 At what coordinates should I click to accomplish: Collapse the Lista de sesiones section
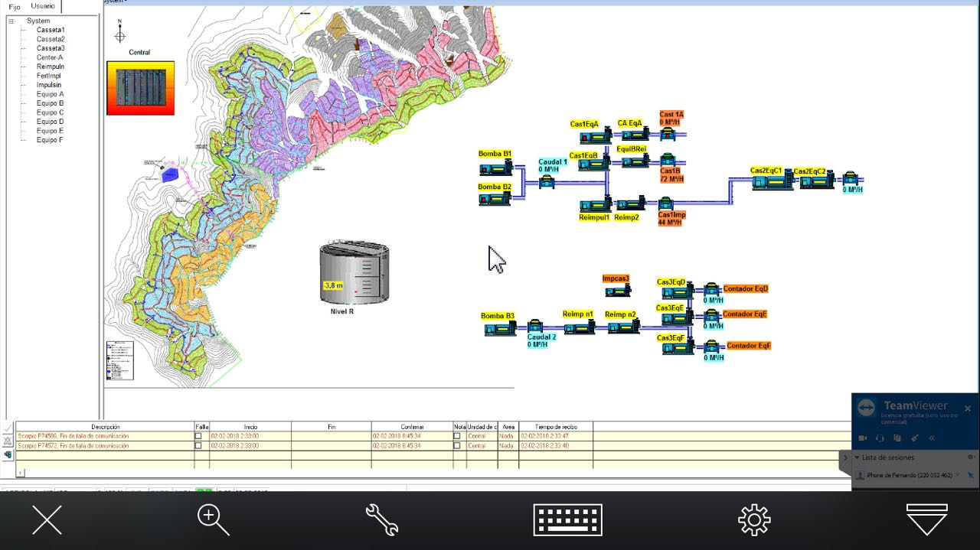pyautogui.click(x=857, y=457)
